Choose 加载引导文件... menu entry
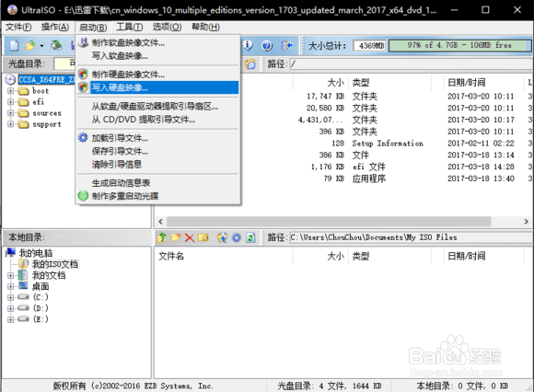This screenshot has height=392, width=534. click(x=158, y=138)
